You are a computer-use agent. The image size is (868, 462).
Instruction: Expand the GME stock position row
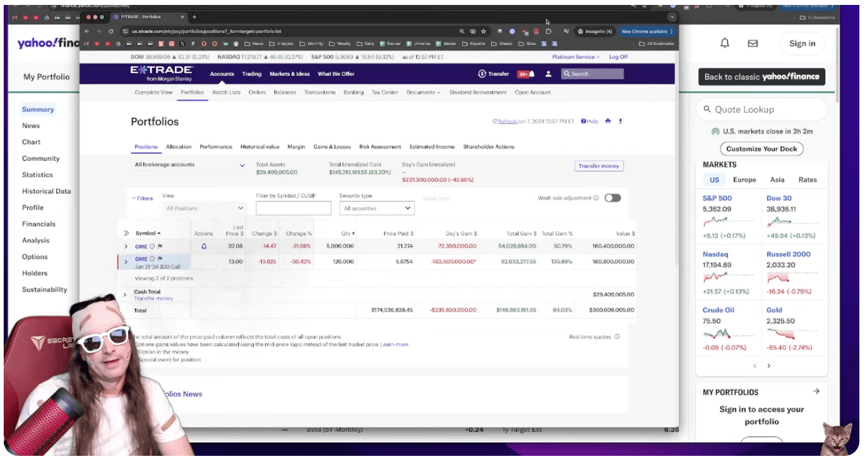pos(126,246)
